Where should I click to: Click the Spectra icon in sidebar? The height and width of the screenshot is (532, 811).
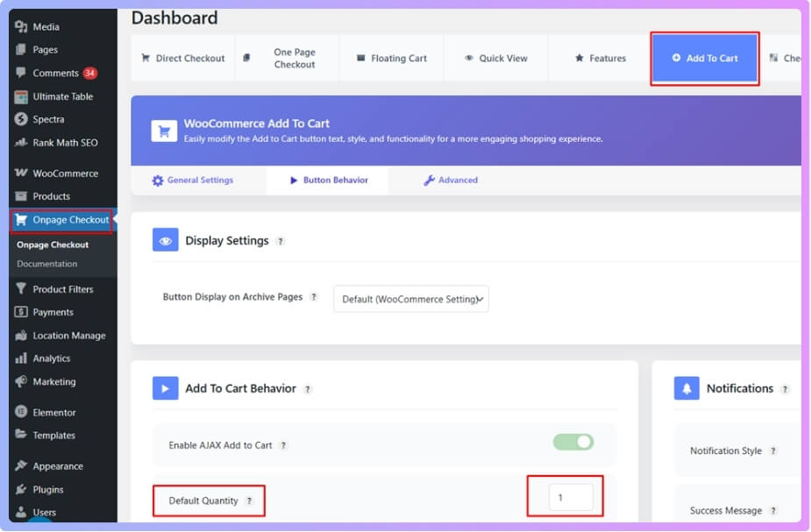coord(21,119)
